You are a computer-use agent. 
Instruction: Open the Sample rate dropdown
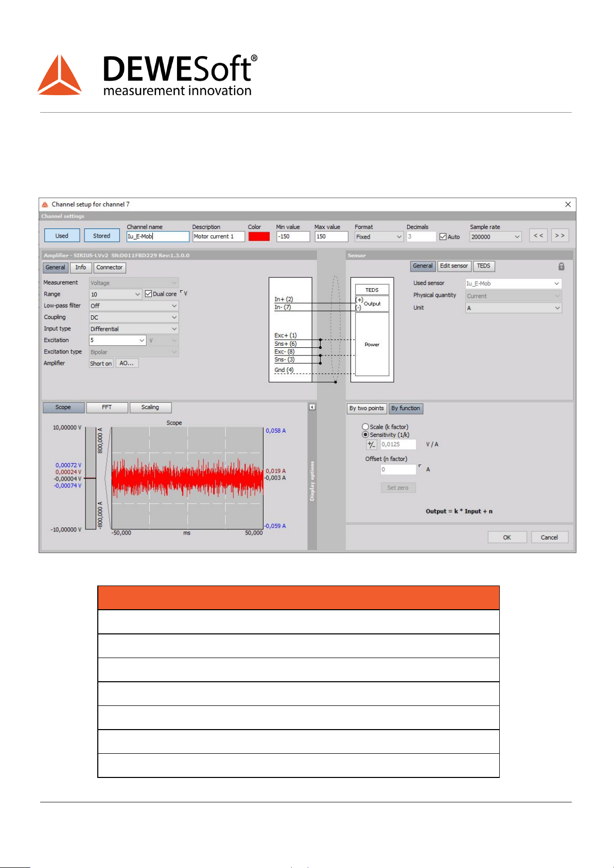click(496, 237)
